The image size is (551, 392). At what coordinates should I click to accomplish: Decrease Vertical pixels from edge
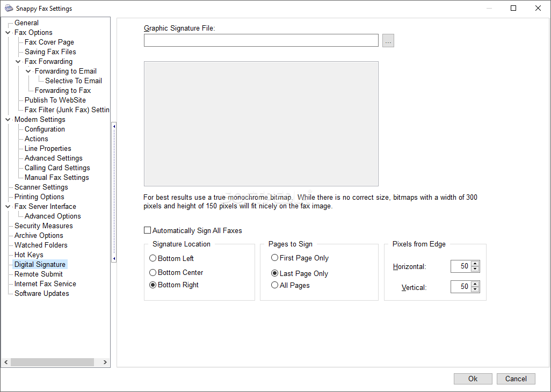[x=475, y=289]
